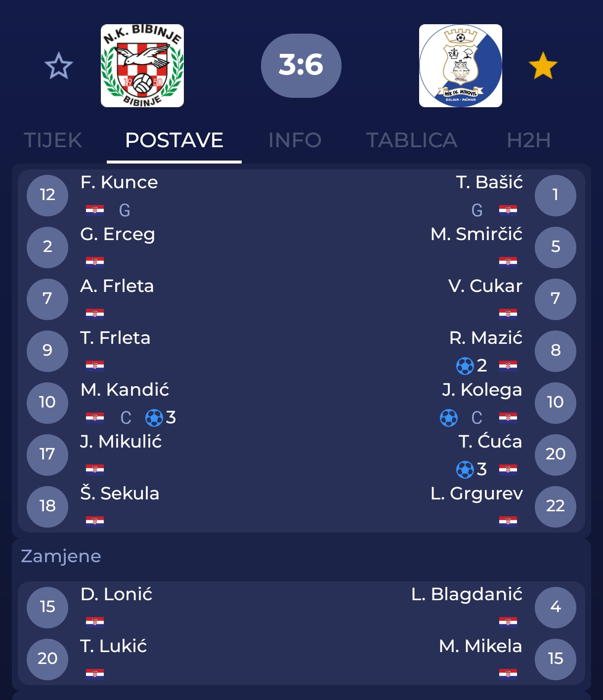Toggle the empty favorite star for NK Bibinje
603x700 pixels.
pos(59,66)
